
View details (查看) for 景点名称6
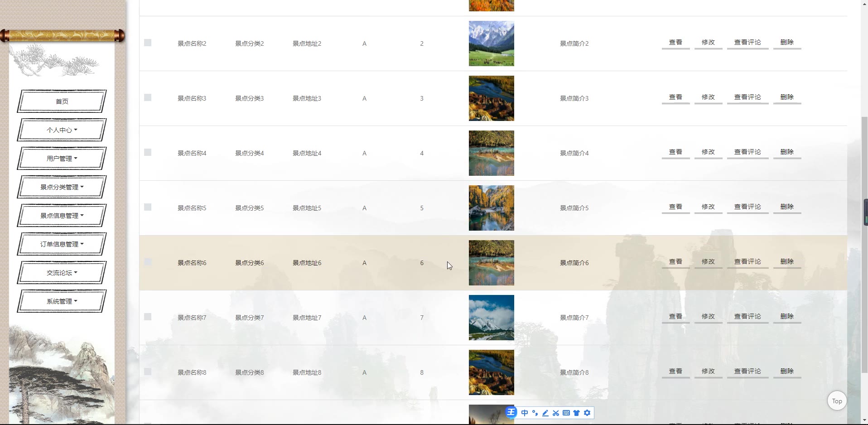[x=675, y=262]
